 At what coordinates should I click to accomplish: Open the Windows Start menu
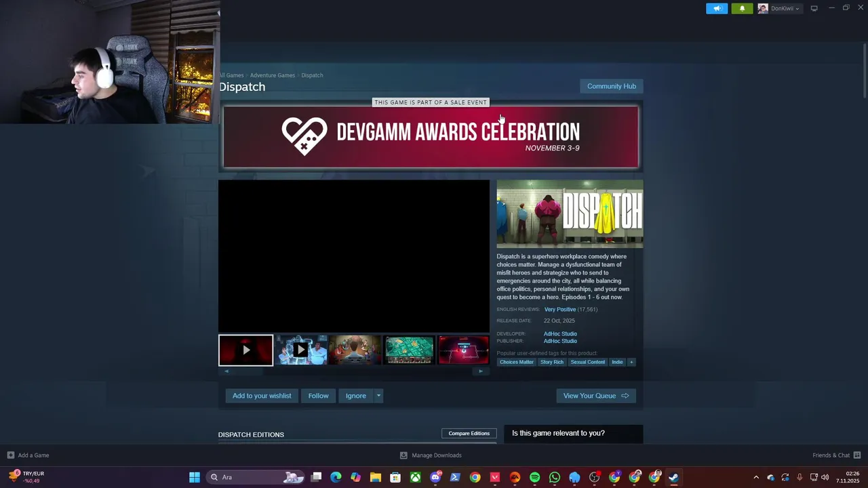195,477
